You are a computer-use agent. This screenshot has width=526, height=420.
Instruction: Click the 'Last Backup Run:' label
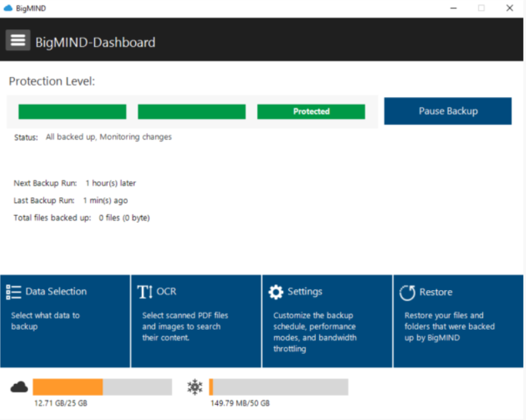point(44,201)
